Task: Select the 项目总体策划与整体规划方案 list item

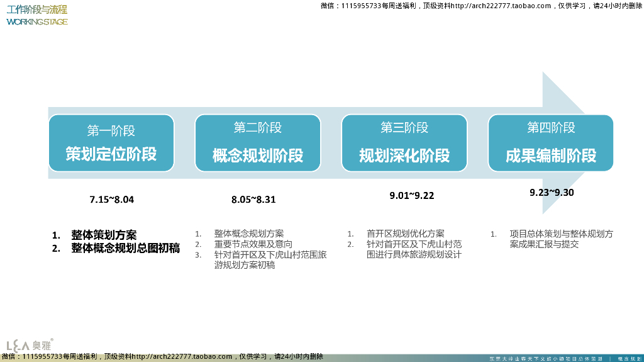Action: point(561,234)
